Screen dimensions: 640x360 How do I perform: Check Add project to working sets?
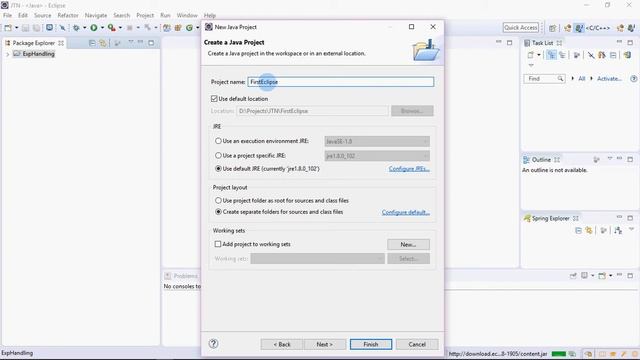coord(218,244)
